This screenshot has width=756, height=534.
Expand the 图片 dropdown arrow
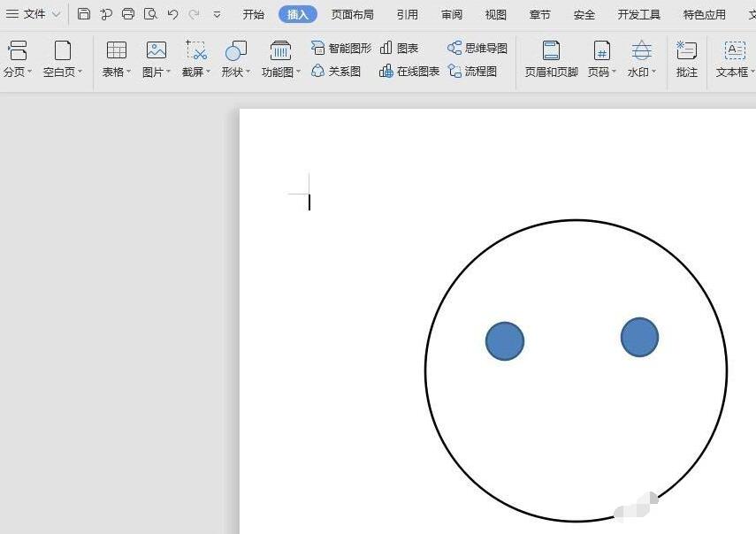click(168, 72)
